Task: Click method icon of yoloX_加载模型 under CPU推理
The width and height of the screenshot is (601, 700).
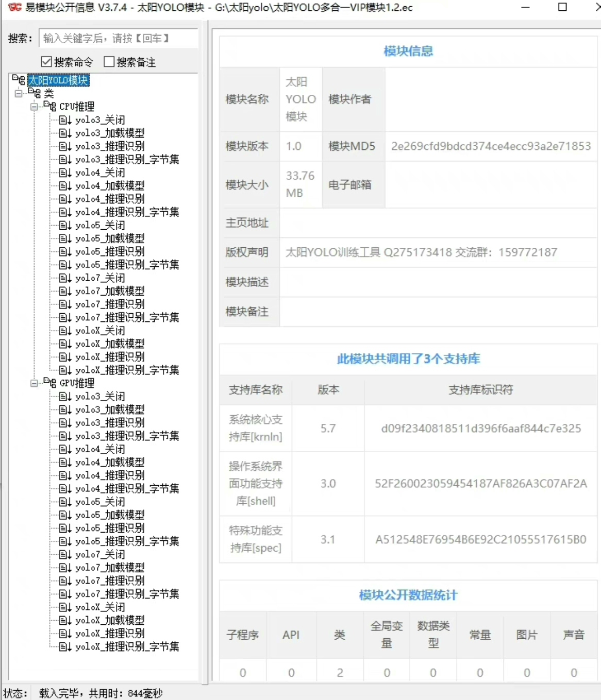Action: [65, 344]
